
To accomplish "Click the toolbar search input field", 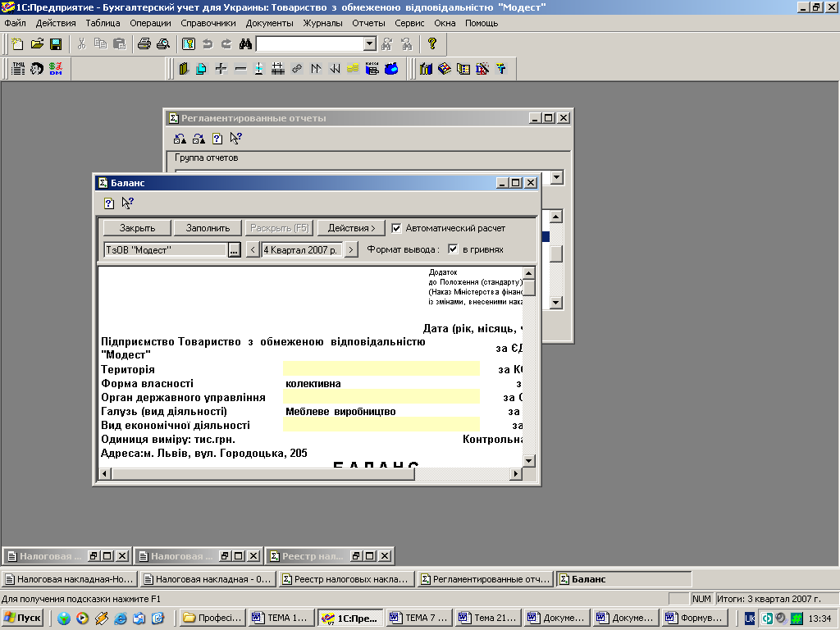I will click(310, 44).
